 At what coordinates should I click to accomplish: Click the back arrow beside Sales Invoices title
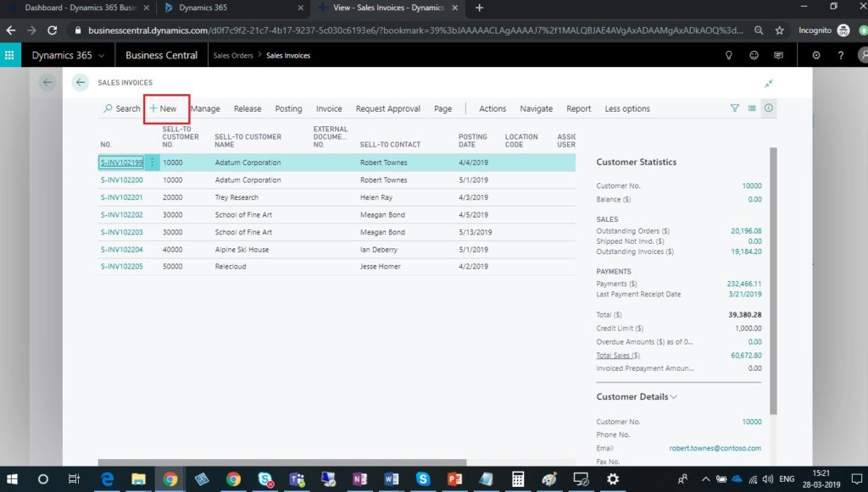pyautogui.click(x=81, y=82)
